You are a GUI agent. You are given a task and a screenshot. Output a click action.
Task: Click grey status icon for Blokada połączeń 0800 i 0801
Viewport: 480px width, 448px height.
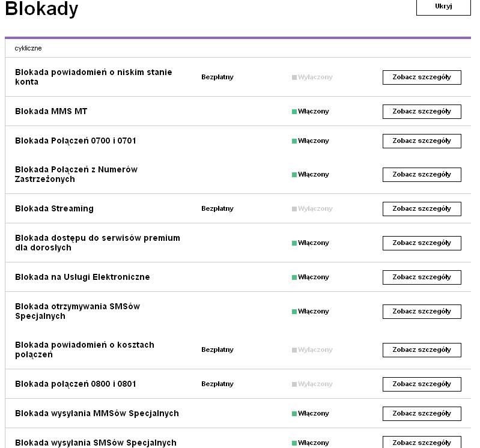(x=294, y=384)
